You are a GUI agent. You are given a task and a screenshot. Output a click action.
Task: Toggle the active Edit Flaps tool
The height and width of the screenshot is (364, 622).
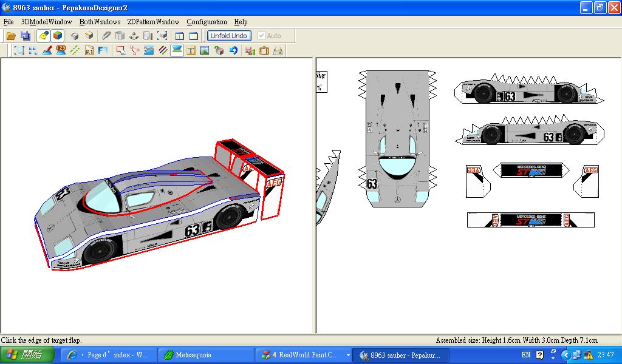(x=177, y=50)
